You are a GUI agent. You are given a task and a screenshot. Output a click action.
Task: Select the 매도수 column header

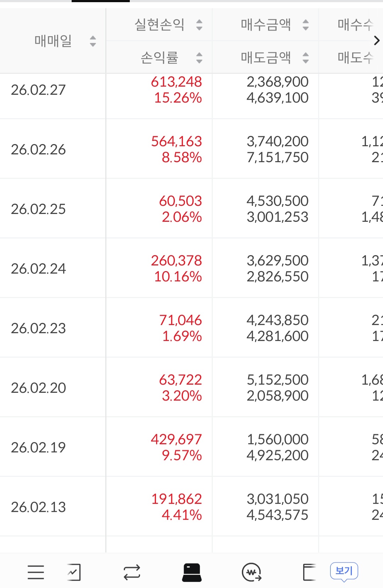355,57
